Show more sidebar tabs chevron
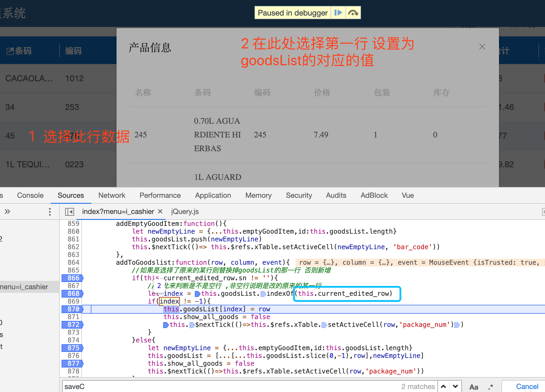 coord(7,212)
